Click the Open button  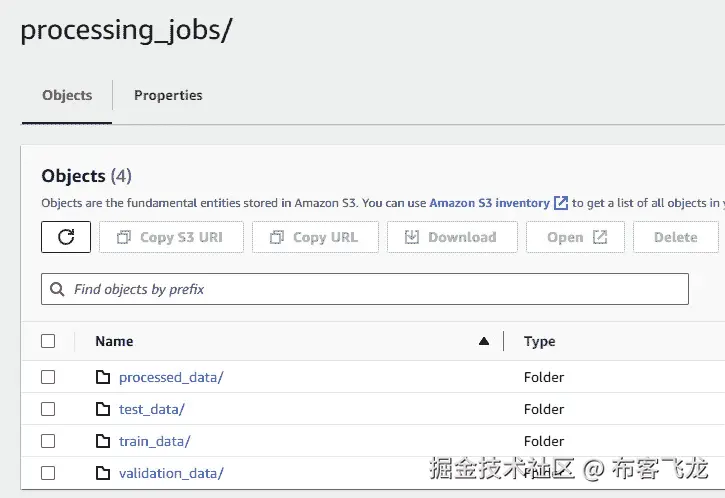575,237
